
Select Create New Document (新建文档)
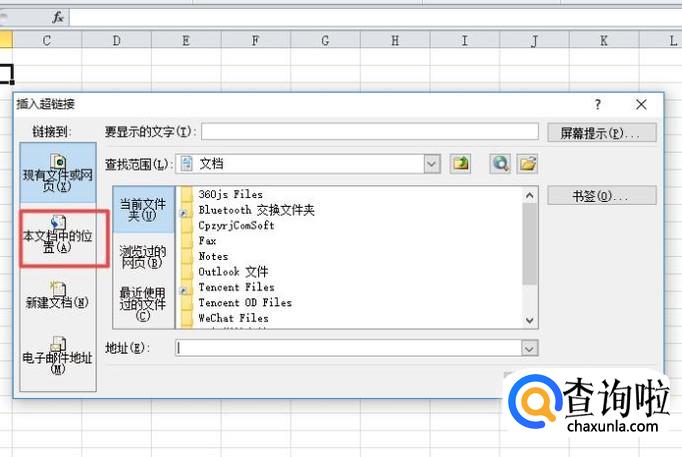[58, 296]
